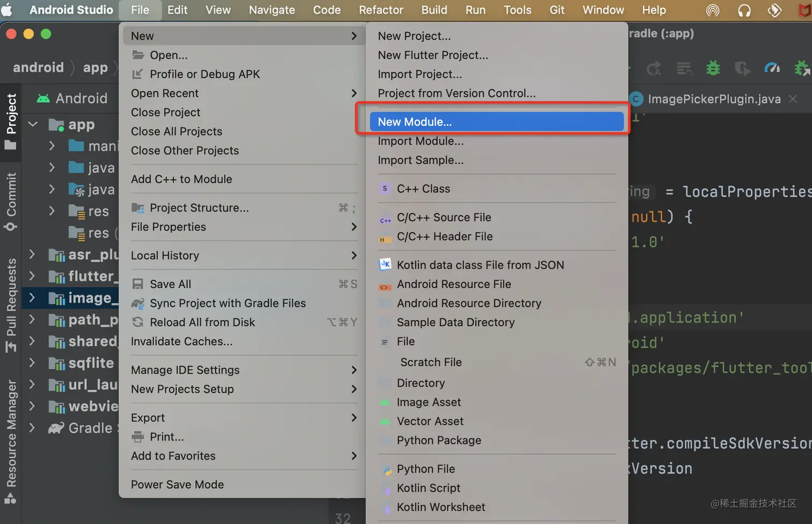Click Open... in File menu

tap(243, 55)
